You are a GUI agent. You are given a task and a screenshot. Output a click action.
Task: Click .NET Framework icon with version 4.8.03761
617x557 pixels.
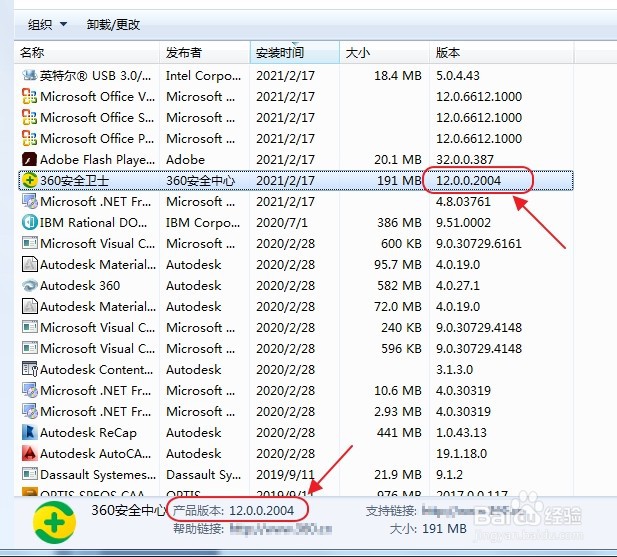coord(30,201)
